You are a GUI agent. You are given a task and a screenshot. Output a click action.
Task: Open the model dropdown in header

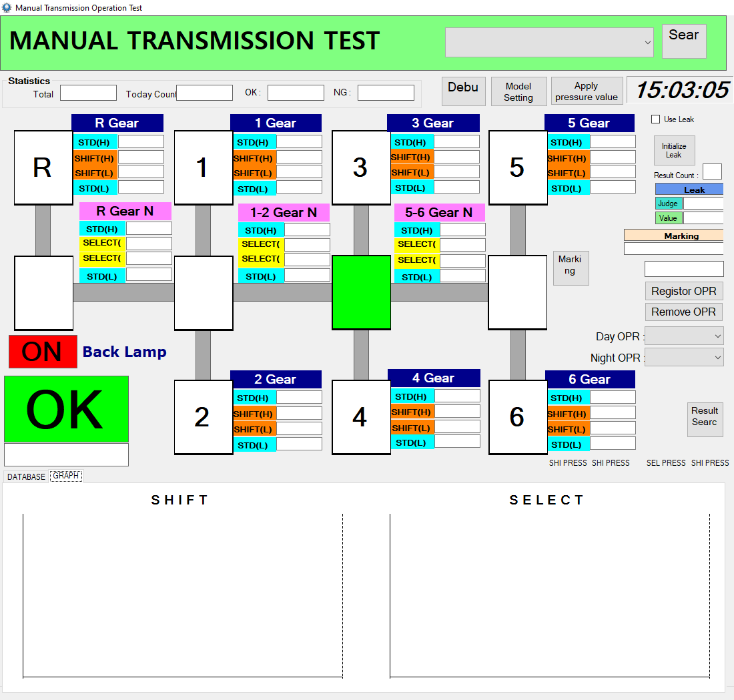[549, 43]
